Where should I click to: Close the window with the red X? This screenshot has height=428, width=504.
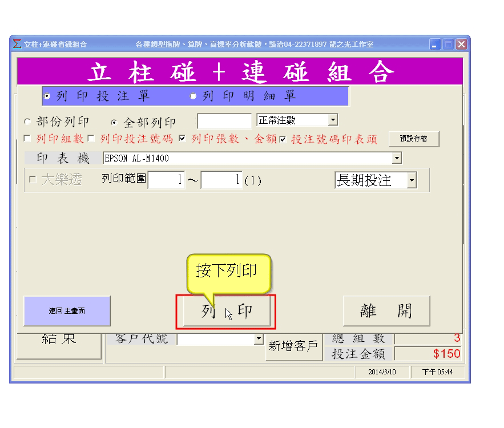pyautogui.click(x=461, y=45)
